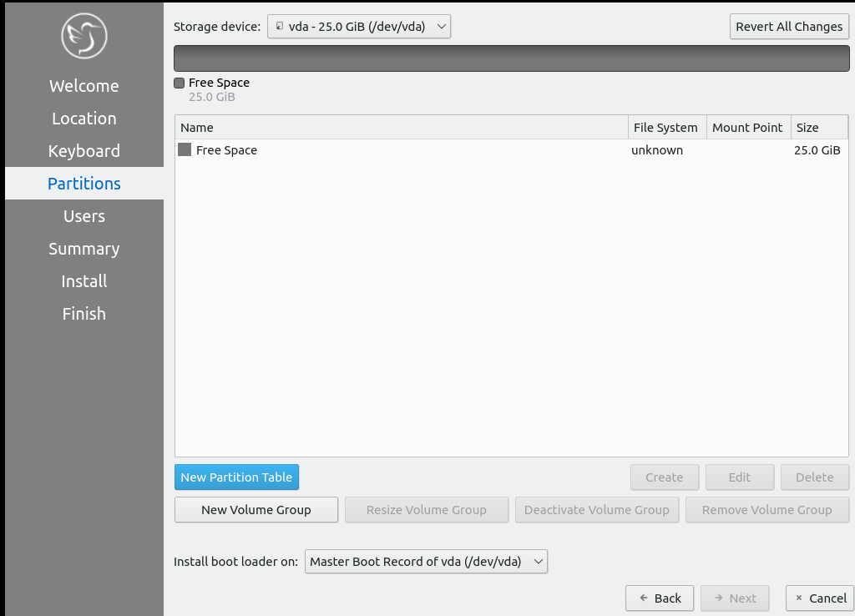The width and height of the screenshot is (855, 616).
Task: Create a New Partition Table
Action: pyautogui.click(x=236, y=477)
